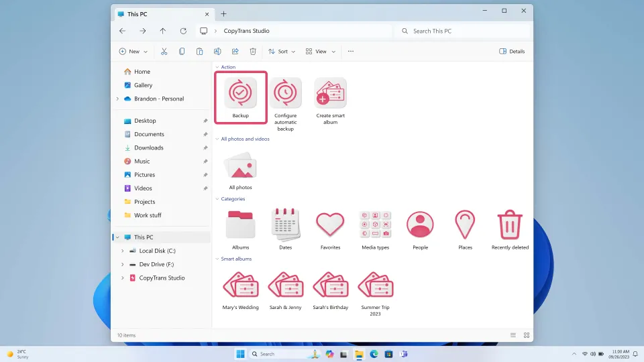Click CopyTrans Studio in address bar
644x362 pixels.
pos(246,31)
